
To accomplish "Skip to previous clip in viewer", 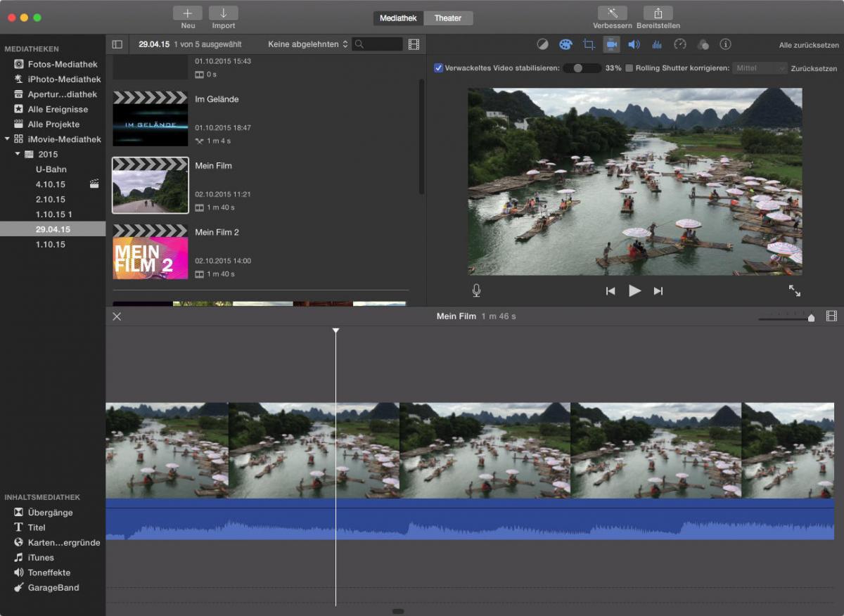I will pos(610,291).
